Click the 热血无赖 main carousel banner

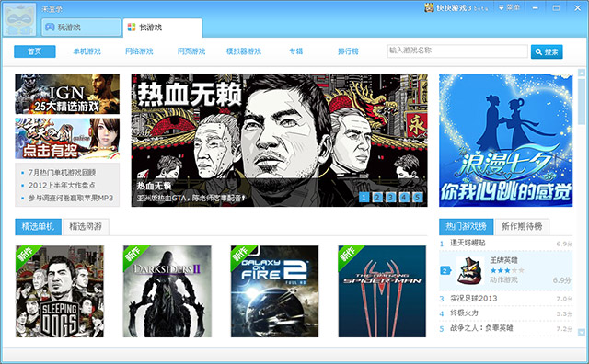pos(279,140)
